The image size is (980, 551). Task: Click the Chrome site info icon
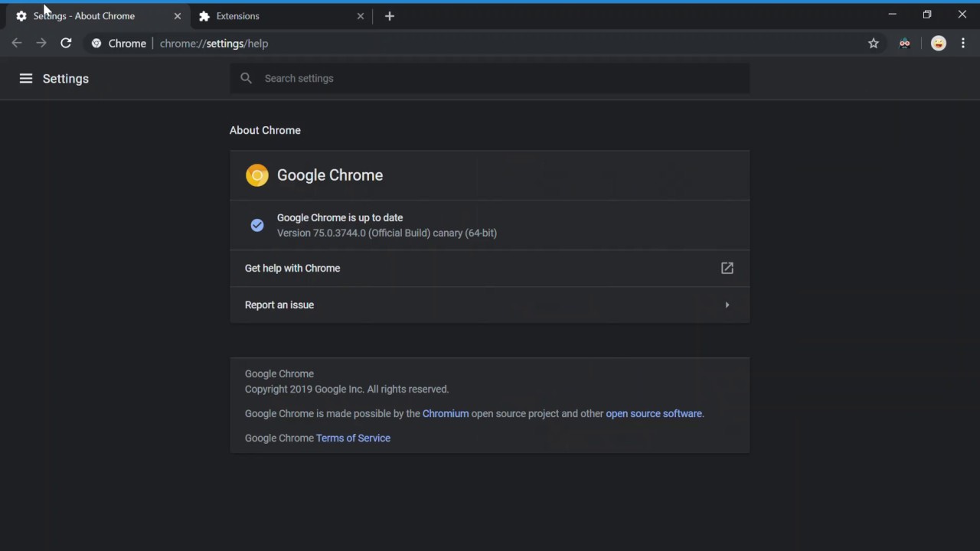96,44
